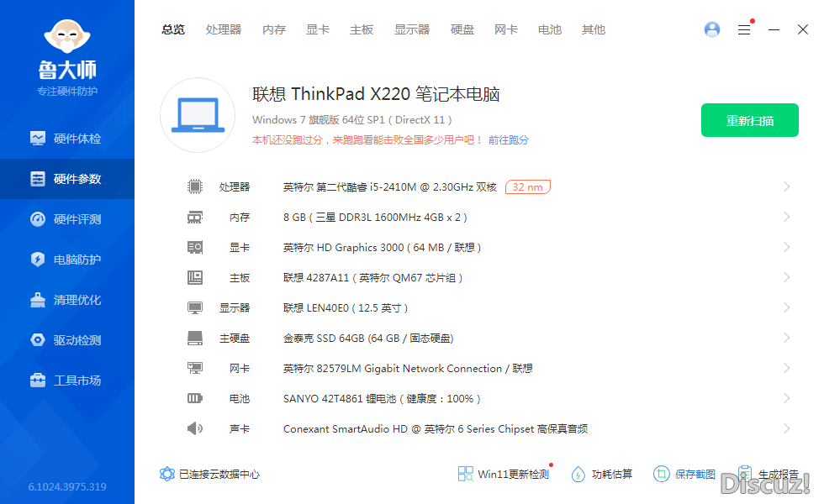Click the 鲁大师 mascot logo
824x504 pixels.
pyautogui.click(x=67, y=37)
